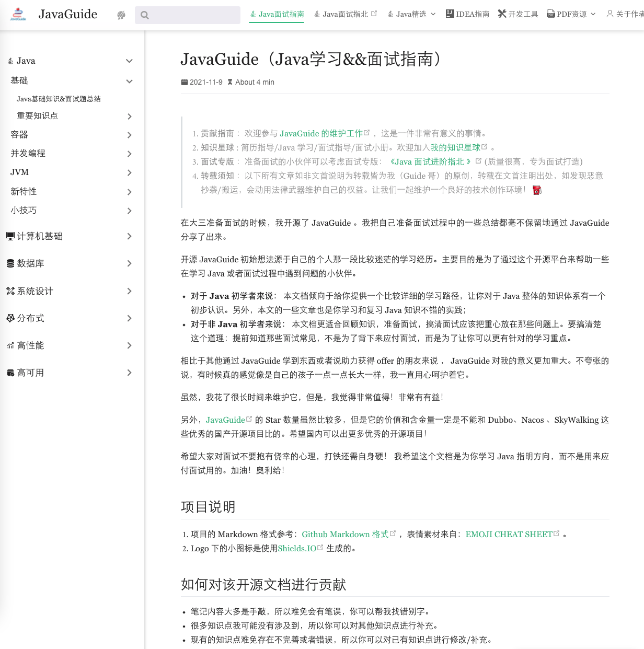Image resolution: width=644 pixels, height=649 pixels.
Task: Open the Java精选 dropdown menu
Action: coord(411,14)
